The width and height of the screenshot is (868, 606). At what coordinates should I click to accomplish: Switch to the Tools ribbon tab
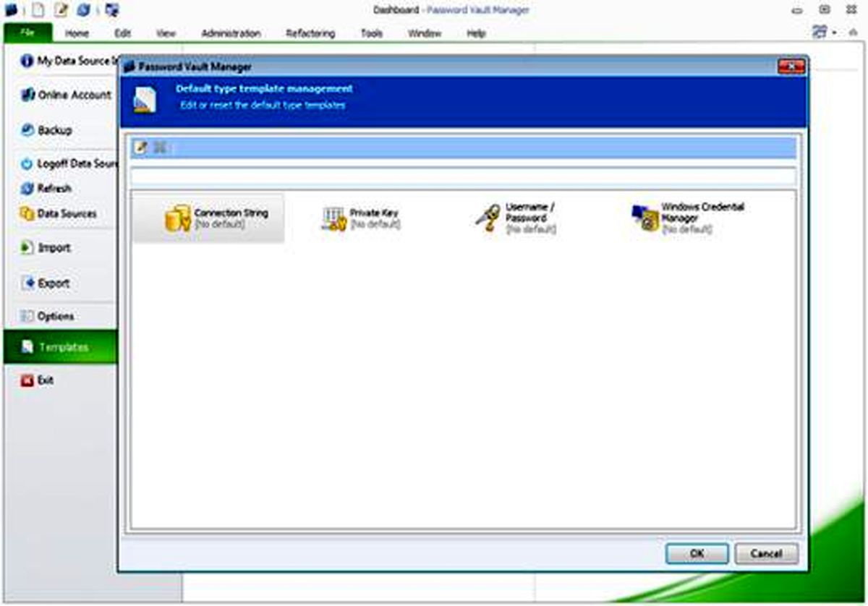[372, 33]
